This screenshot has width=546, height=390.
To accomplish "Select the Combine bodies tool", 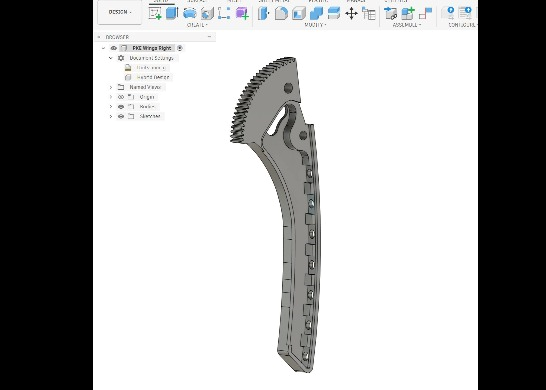I will click(x=316, y=13).
